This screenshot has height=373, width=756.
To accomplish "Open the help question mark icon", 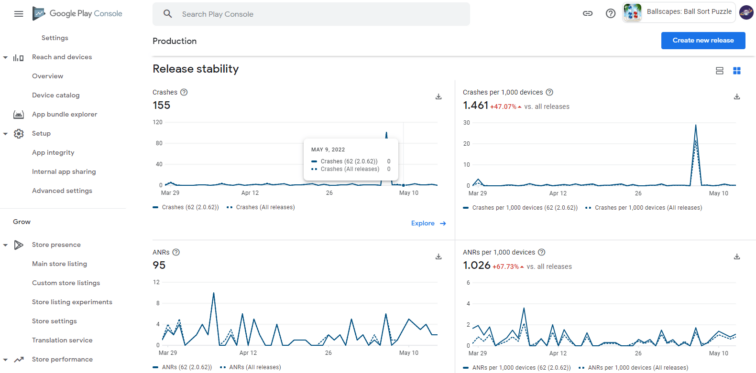I will [x=610, y=14].
